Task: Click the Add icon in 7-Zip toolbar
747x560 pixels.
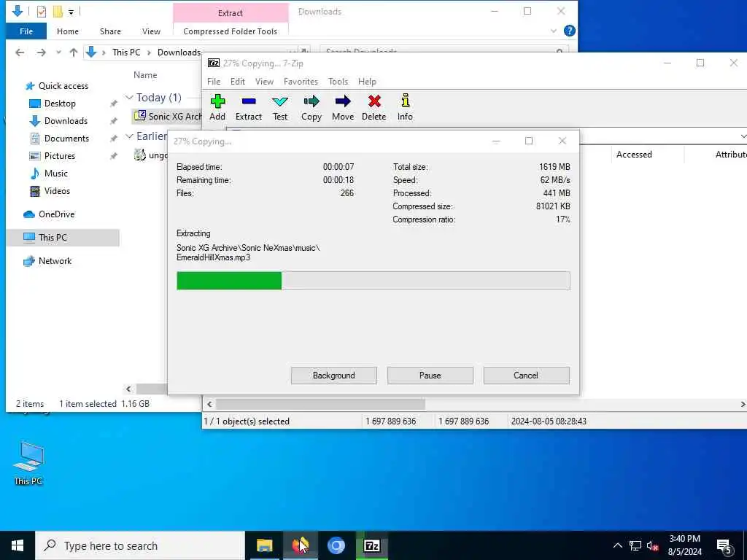Action: point(217,108)
